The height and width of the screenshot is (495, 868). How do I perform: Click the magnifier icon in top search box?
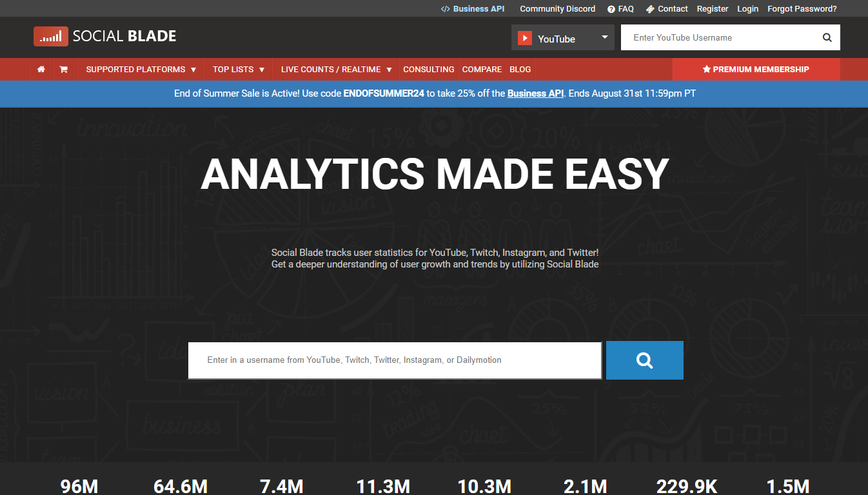click(x=827, y=37)
